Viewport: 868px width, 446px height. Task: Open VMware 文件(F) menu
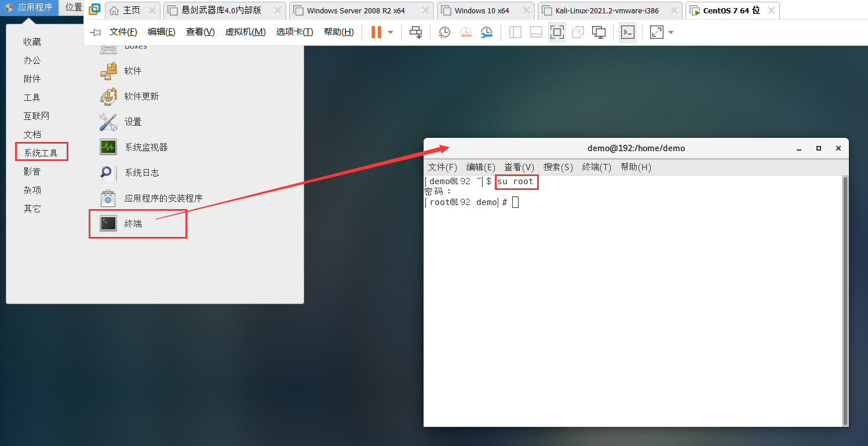[123, 32]
